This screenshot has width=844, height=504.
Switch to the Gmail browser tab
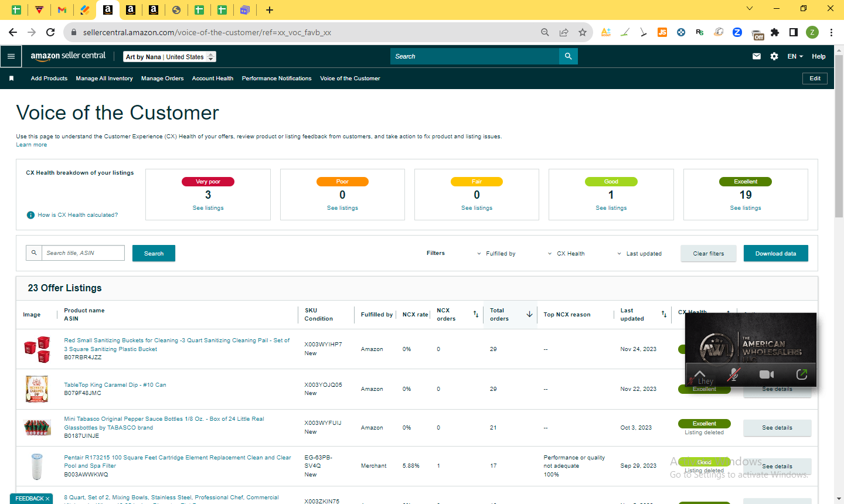(x=62, y=10)
